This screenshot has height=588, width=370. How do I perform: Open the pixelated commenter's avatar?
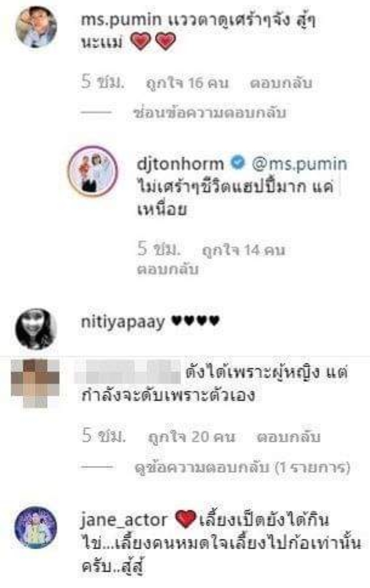point(35,383)
